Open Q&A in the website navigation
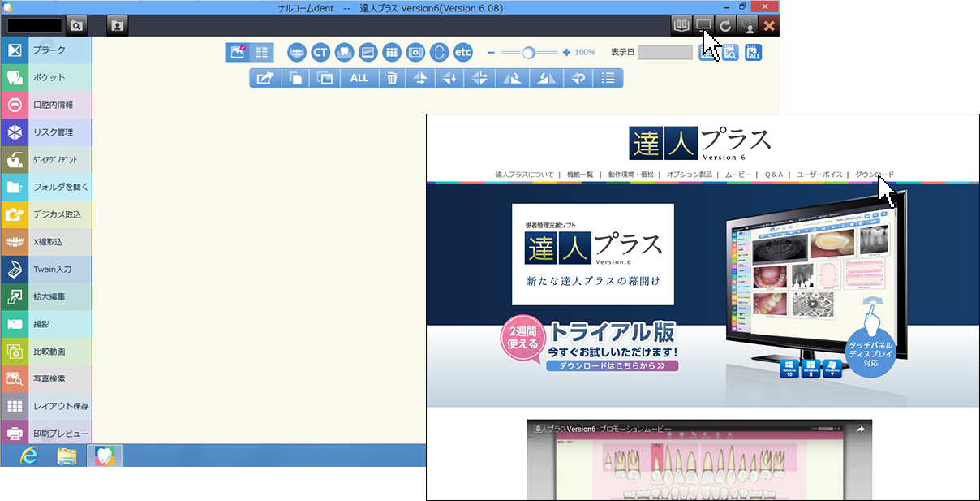This screenshot has height=501, width=980. [774, 175]
